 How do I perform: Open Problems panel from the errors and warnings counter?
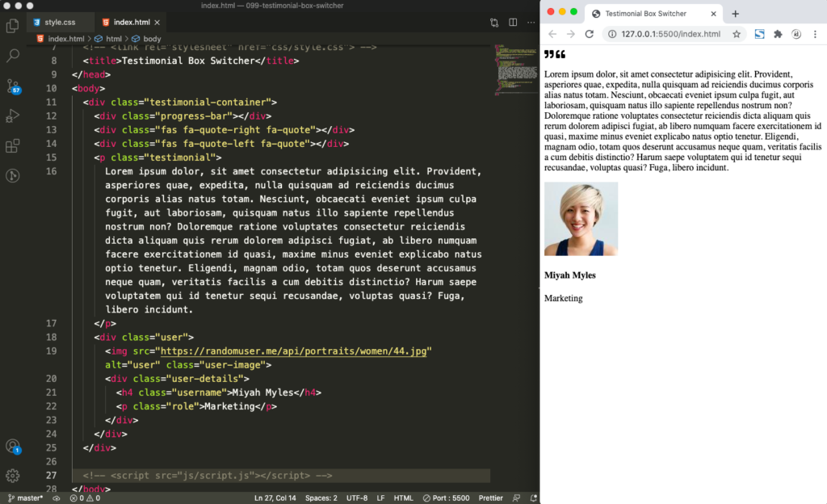[85, 498]
